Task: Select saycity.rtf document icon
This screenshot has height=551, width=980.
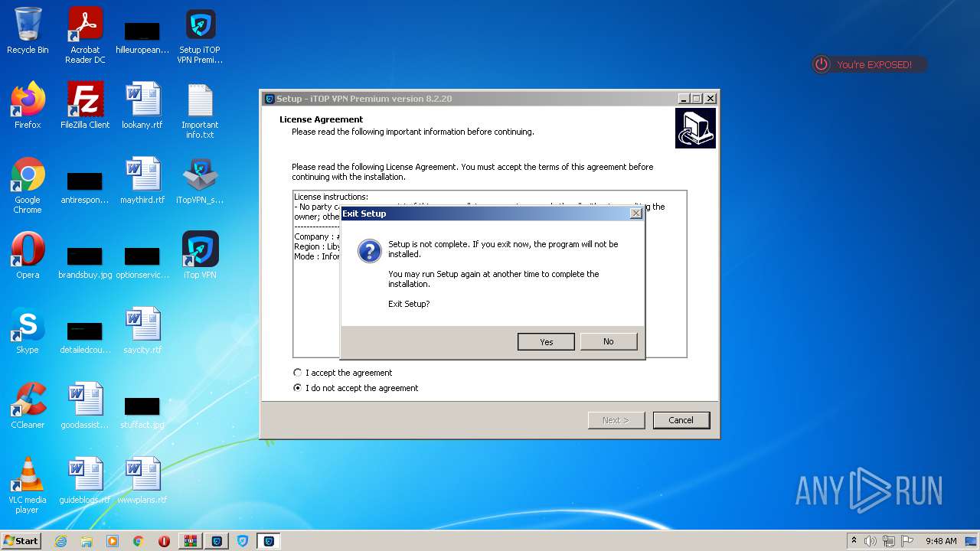Action: pos(142,331)
